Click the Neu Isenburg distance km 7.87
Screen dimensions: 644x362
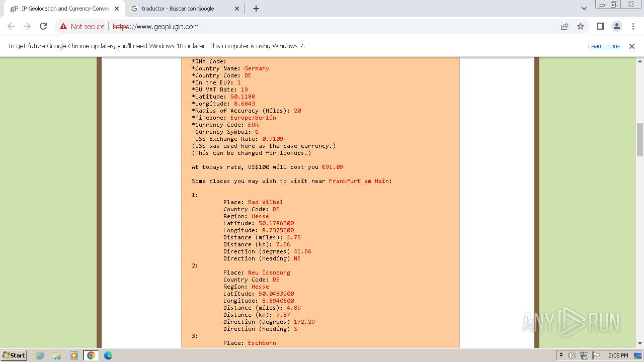pyautogui.click(x=283, y=315)
